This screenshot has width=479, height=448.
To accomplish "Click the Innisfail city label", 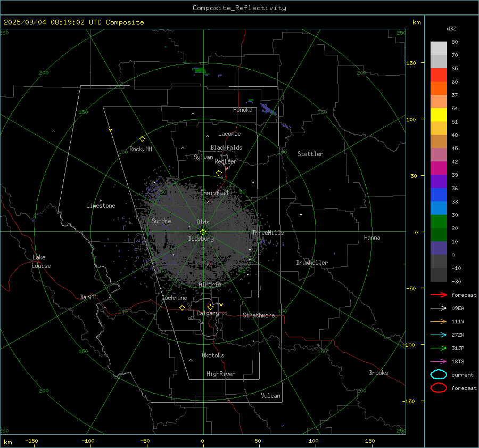I will 215,193.
